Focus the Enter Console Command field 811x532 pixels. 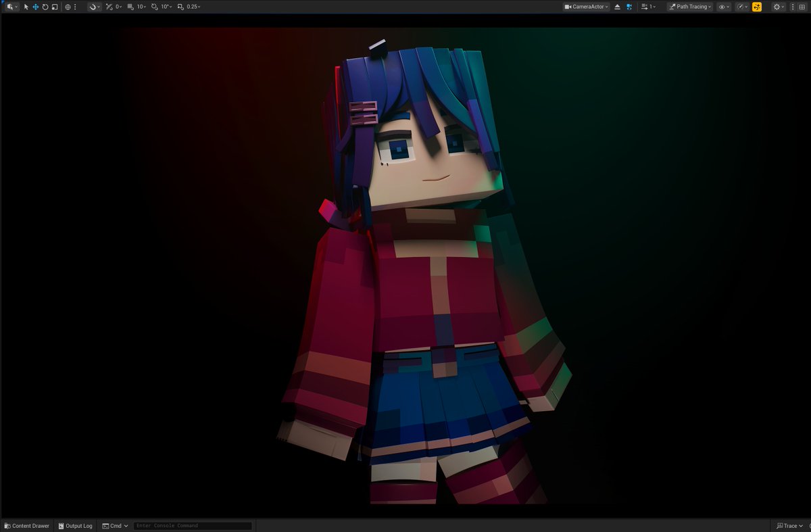click(193, 526)
